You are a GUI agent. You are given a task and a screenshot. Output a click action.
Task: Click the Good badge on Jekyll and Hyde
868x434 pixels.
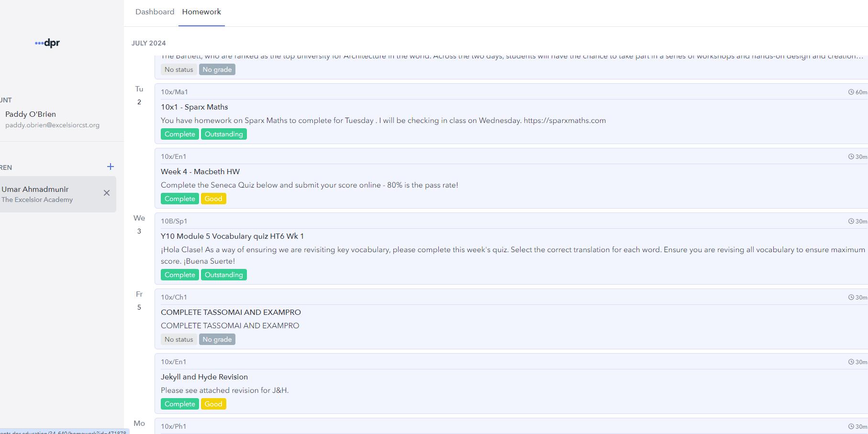(x=213, y=404)
